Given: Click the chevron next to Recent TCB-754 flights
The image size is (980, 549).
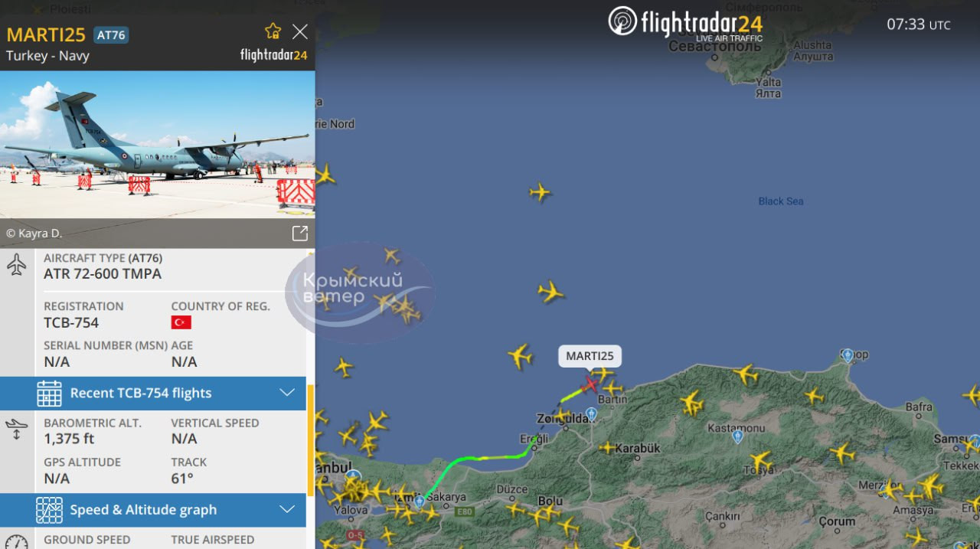Looking at the screenshot, I should tap(287, 393).
